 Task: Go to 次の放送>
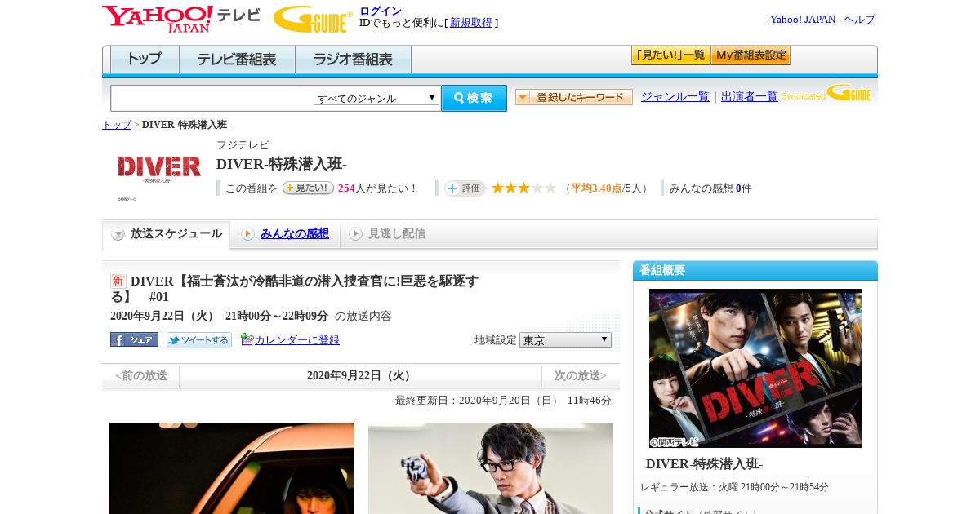pos(581,375)
